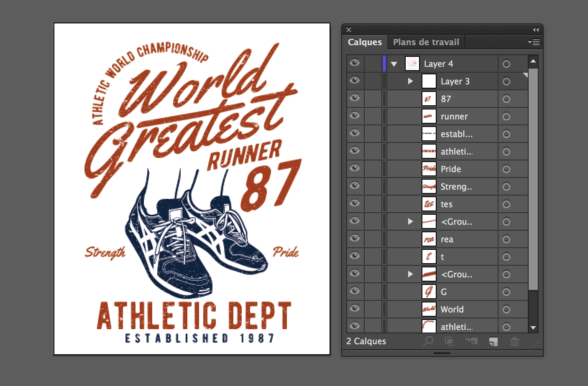Hide the '87' layer visibility eye
The width and height of the screenshot is (588, 386).
[x=355, y=99]
